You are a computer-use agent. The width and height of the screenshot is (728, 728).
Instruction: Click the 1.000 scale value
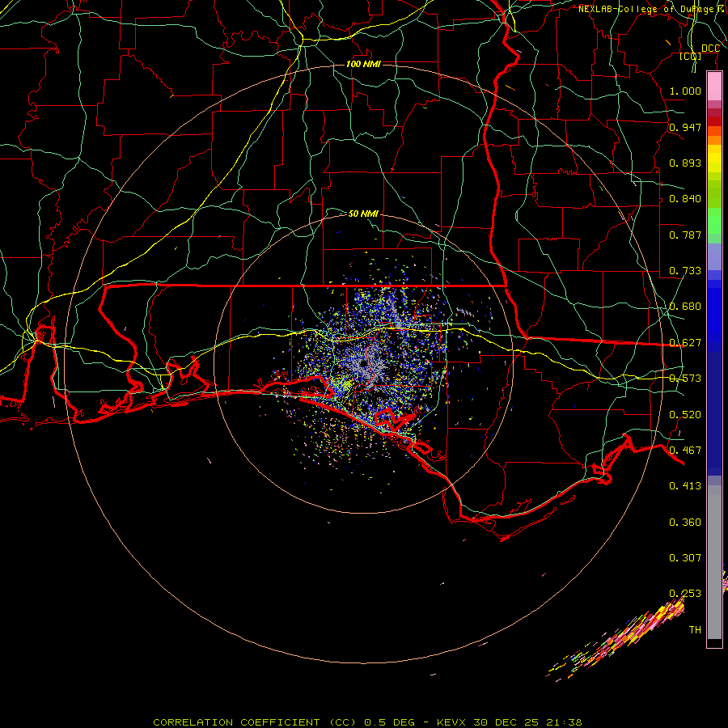(685, 91)
